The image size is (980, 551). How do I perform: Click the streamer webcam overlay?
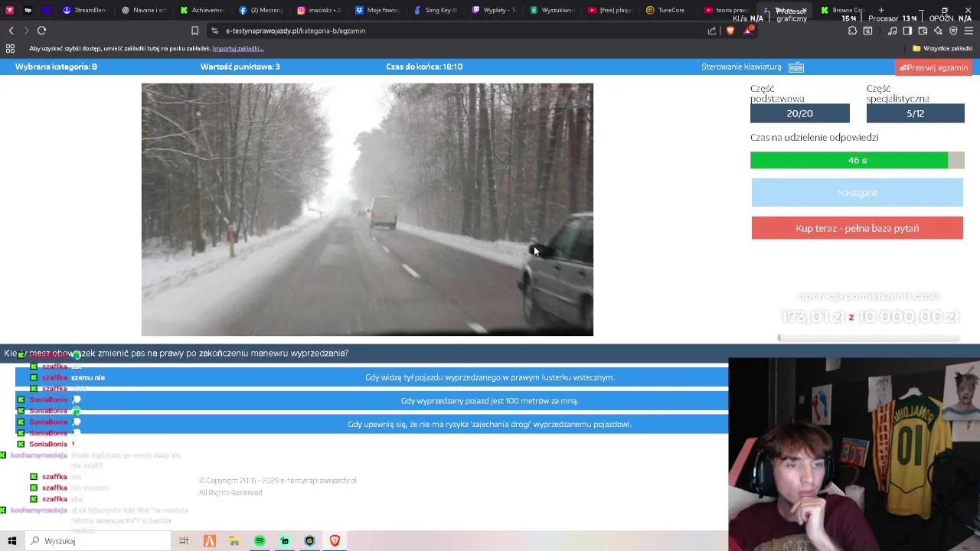(x=854, y=454)
